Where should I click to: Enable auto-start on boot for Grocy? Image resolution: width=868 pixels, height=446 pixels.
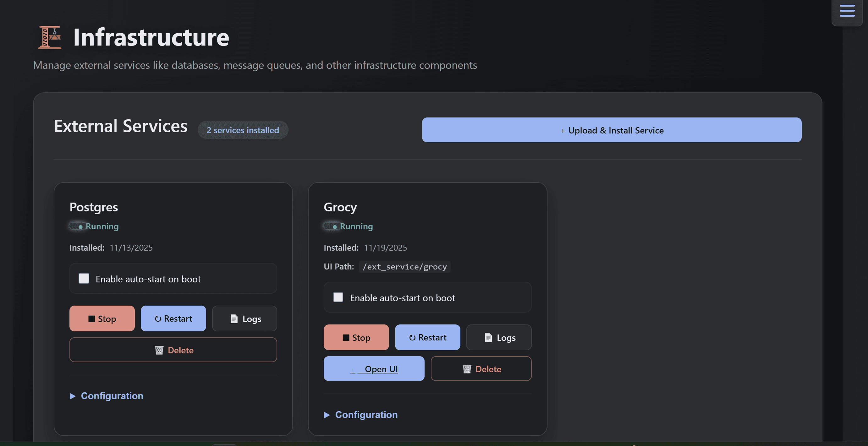pyautogui.click(x=338, y=297)
